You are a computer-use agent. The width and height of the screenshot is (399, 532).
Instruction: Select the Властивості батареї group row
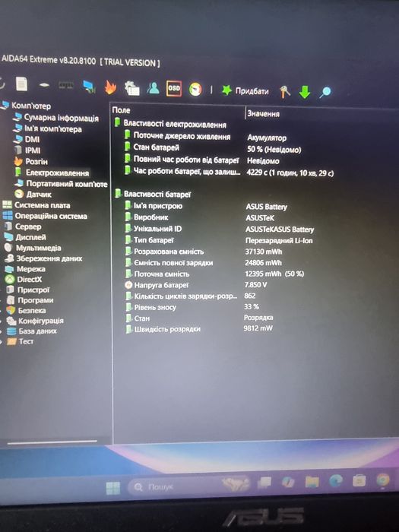[154, 194]
